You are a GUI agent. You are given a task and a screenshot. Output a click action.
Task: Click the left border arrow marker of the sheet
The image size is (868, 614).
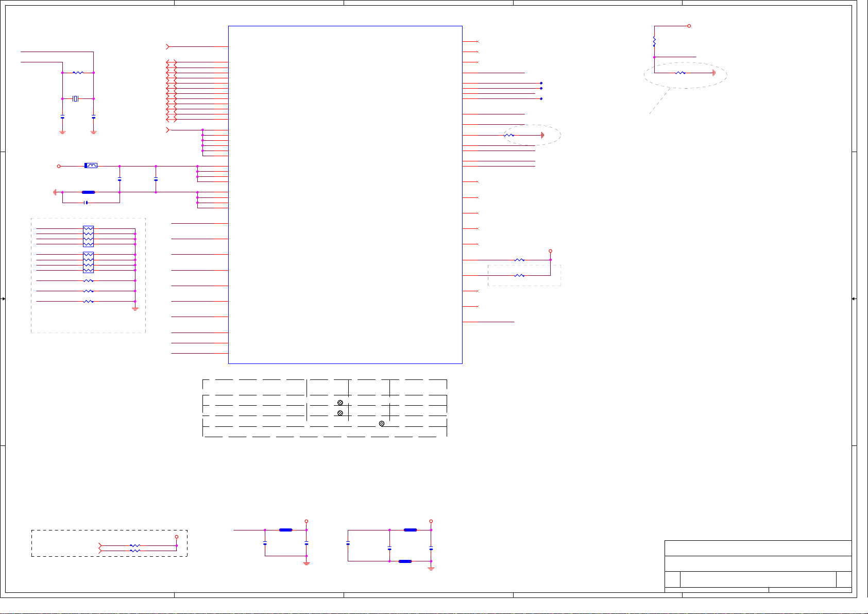click(x=3, y=298)
